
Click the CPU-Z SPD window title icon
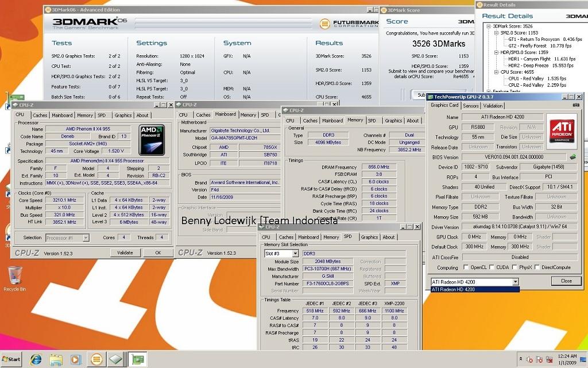point(262,227)
